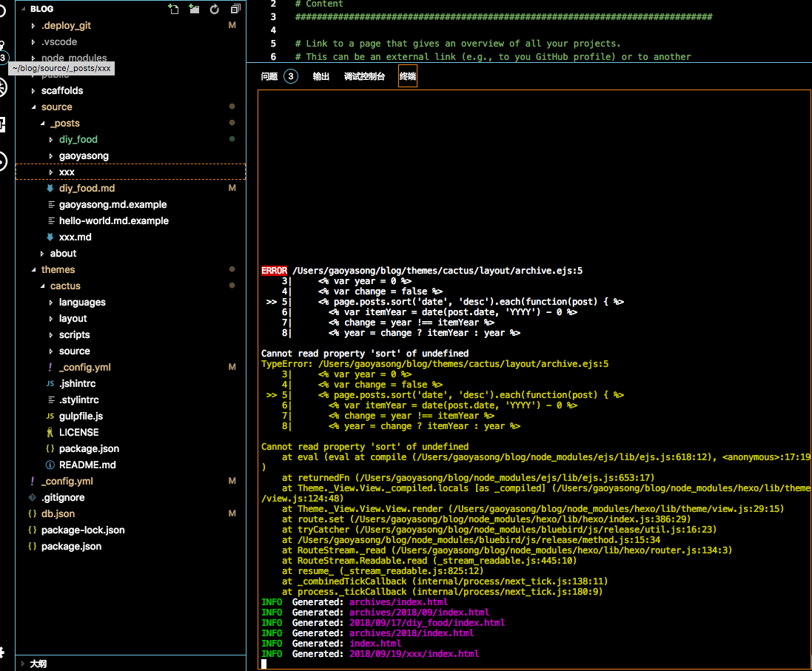Expand the languages folder
Screen dimensions: 812x671
pos(51,303)
